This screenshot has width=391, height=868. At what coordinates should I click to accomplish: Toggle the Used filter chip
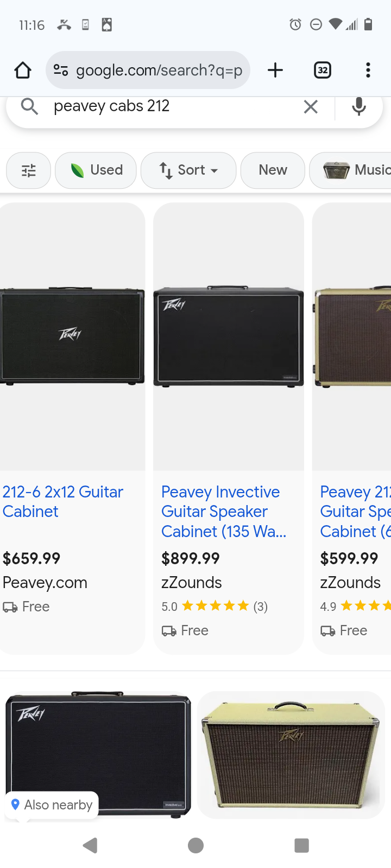point(96,170)
